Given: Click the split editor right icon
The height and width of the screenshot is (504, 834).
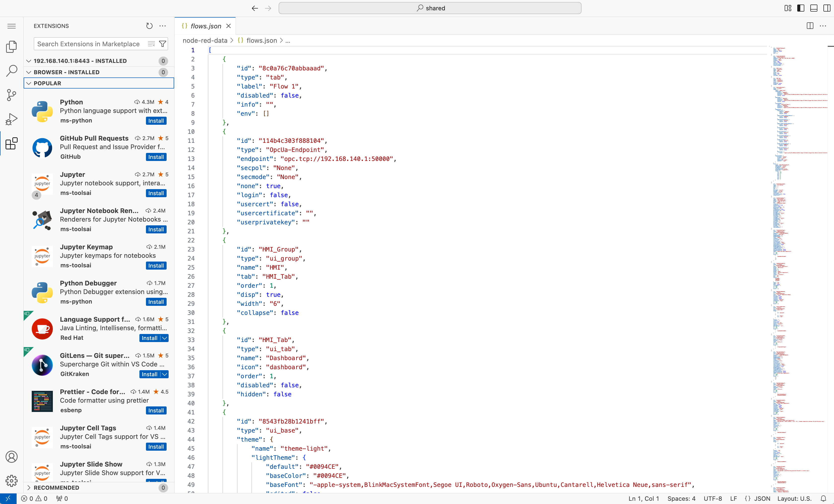Looking at the screenshot, I should coord(810,26).
